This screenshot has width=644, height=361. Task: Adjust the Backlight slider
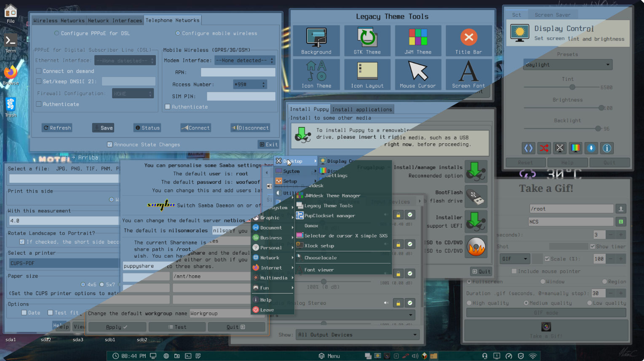563,129
